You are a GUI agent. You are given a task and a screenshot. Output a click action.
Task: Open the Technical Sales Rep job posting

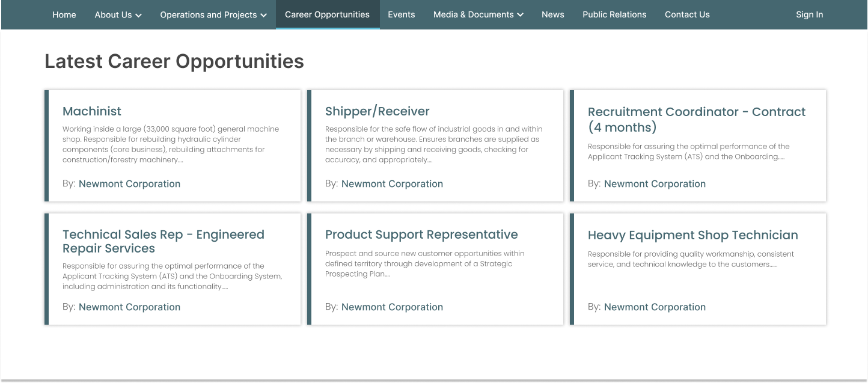tap(163, 241)
